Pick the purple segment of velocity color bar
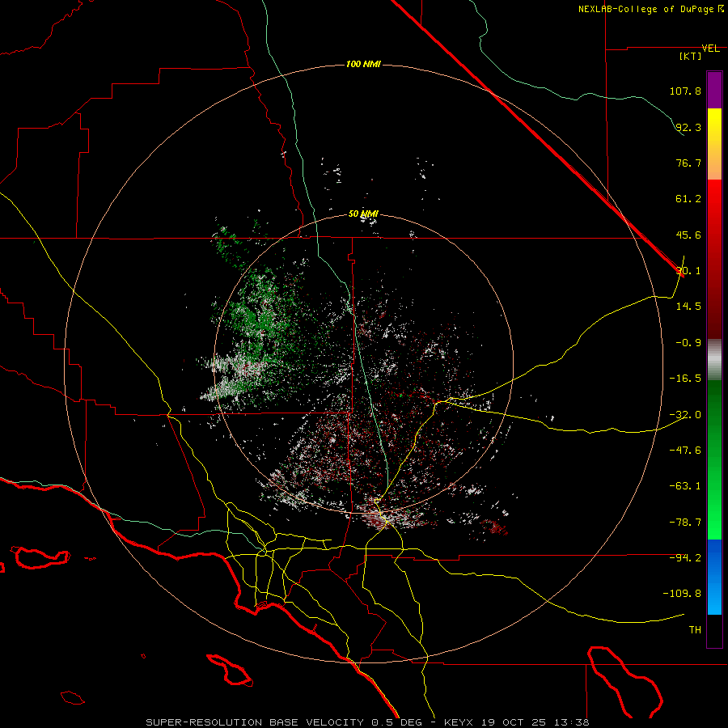The width and height of the screenshot is (728, 728). [714, 90]
